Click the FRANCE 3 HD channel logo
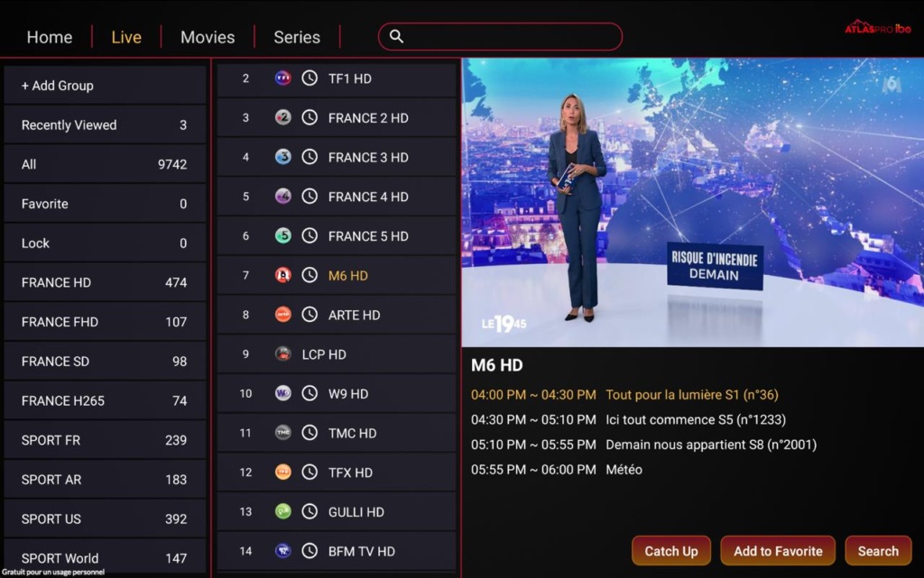924x578 pixels. coord(282,157)
